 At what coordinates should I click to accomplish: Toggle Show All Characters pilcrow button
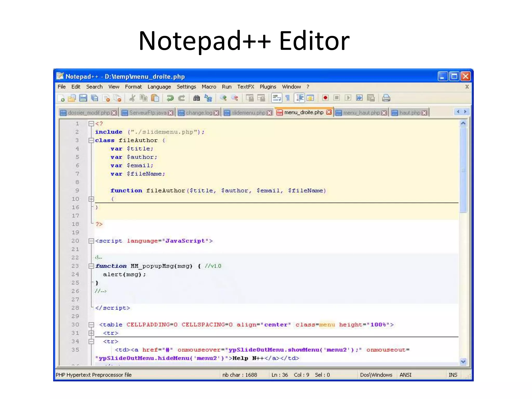[x=288, y=98]
